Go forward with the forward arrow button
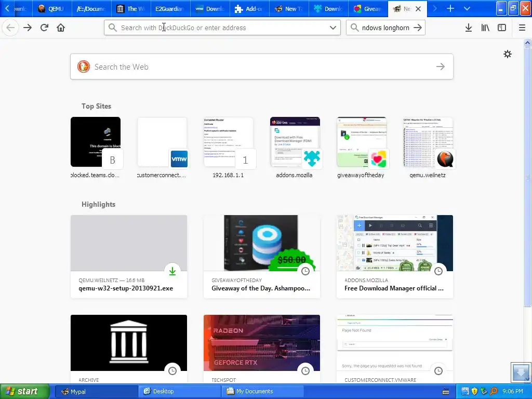The image size is (532, 399). click(27, 28)
